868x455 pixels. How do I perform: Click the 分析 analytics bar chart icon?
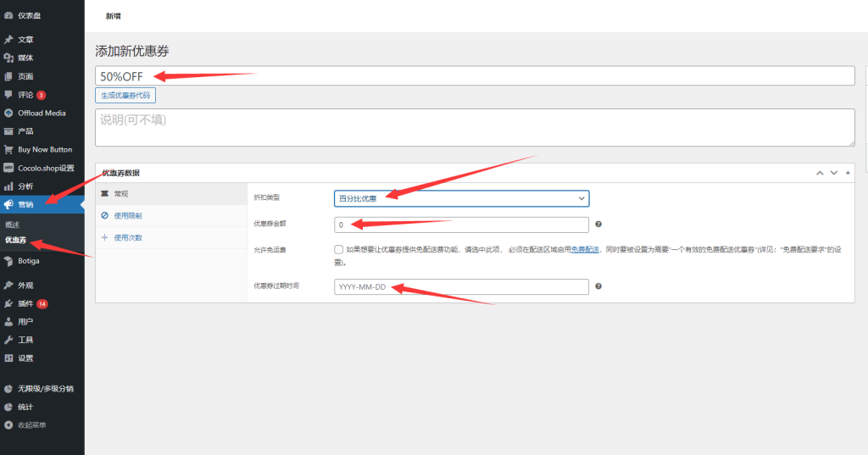point(8,186)
